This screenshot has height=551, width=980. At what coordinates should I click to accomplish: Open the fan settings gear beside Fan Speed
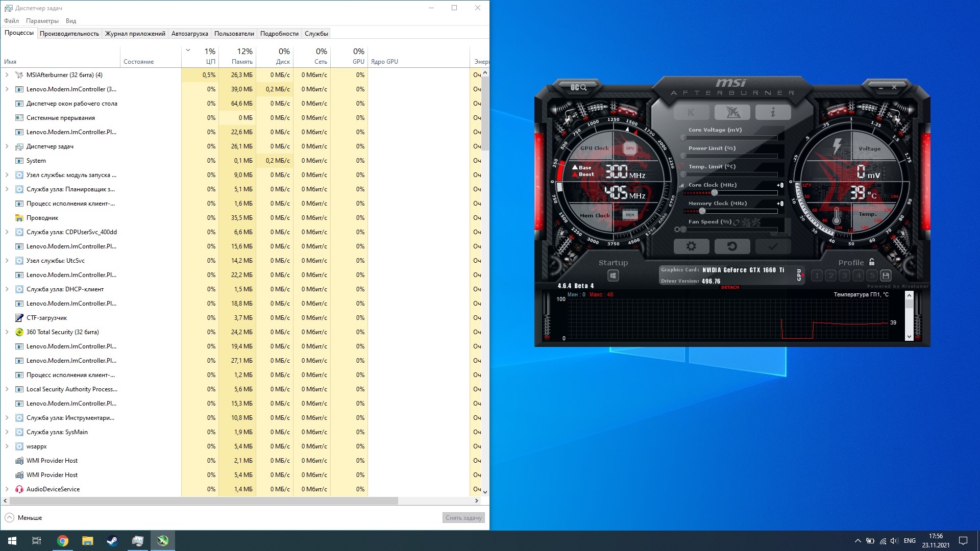(x=677, y=230)
